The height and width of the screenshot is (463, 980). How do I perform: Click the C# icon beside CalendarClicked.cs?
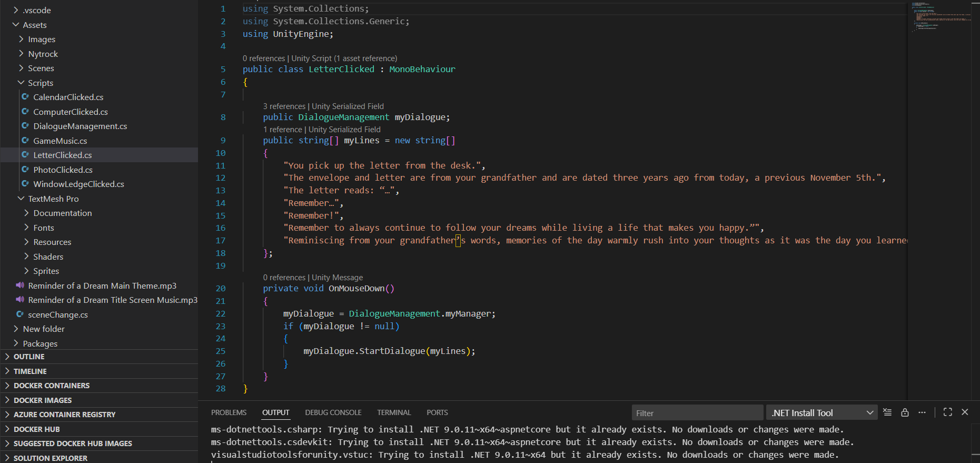coord(25,97)
